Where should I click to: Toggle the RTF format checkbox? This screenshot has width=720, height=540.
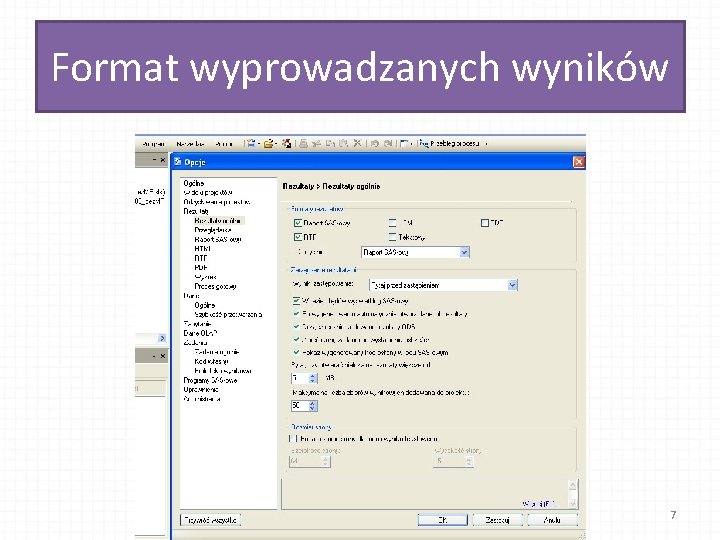[x=298, y=237]
